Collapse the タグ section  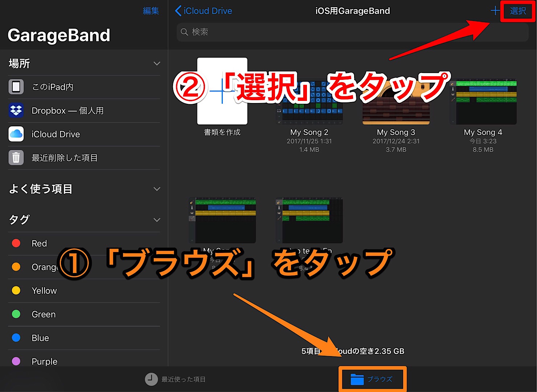pos(157,220)
